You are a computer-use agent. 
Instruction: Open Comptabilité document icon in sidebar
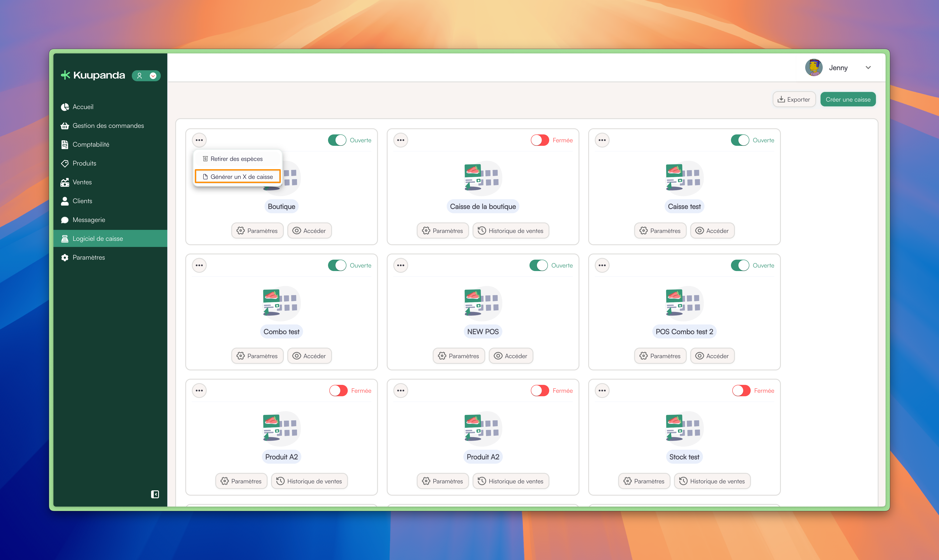point(65,144)
